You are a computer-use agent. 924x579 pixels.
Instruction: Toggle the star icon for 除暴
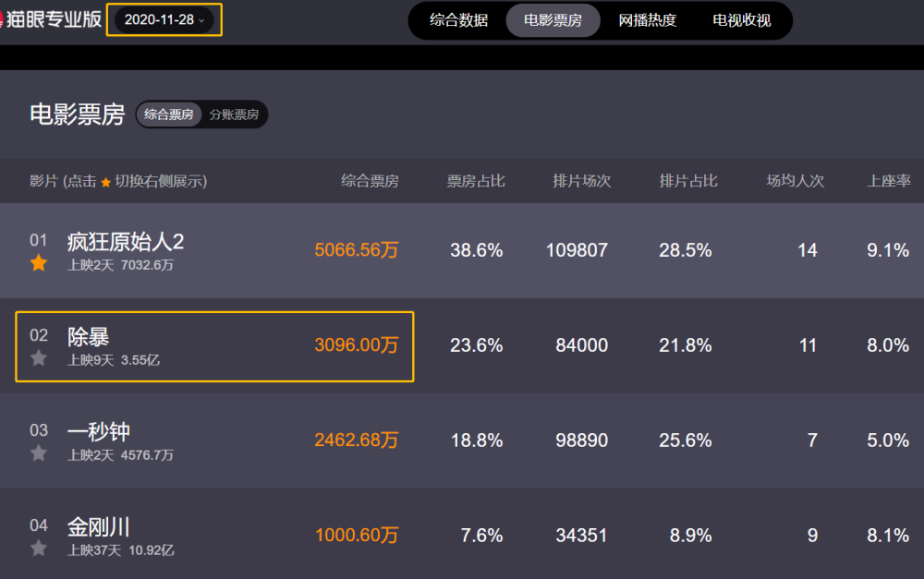(39, 358)
